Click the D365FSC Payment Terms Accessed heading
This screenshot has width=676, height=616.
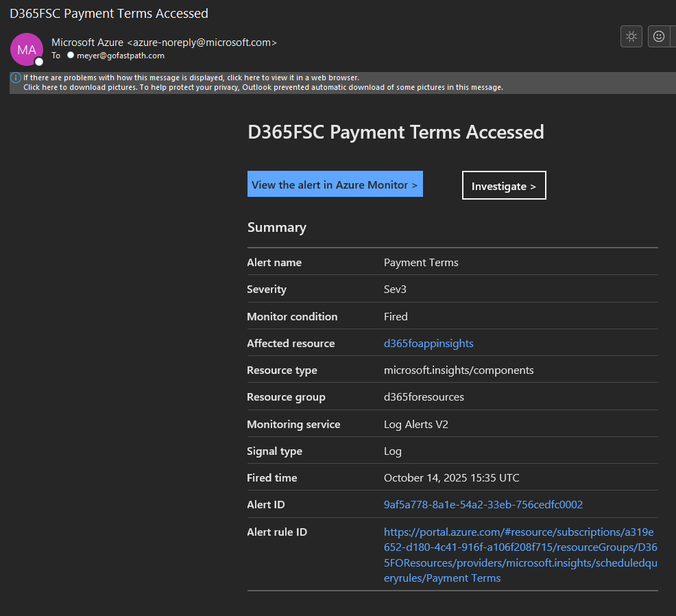(396, 132)
